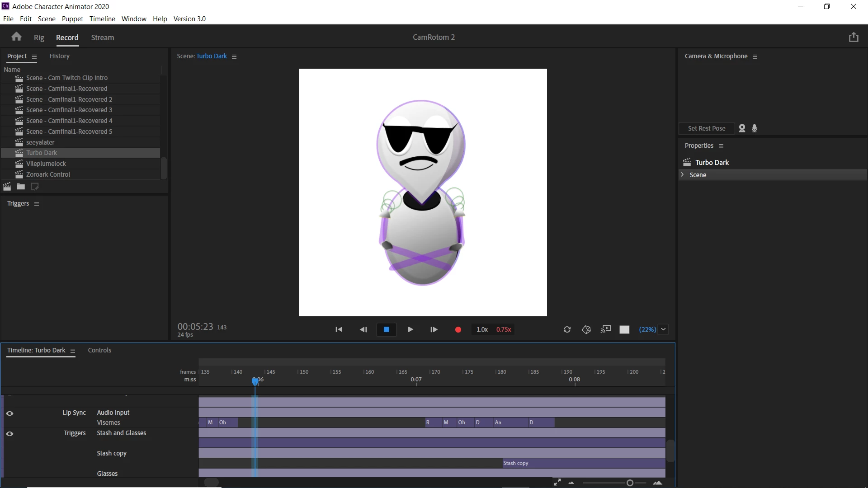Screen dimensions: 868x488
Task: Toggle microphone input icon
Action: coord(755,128)
